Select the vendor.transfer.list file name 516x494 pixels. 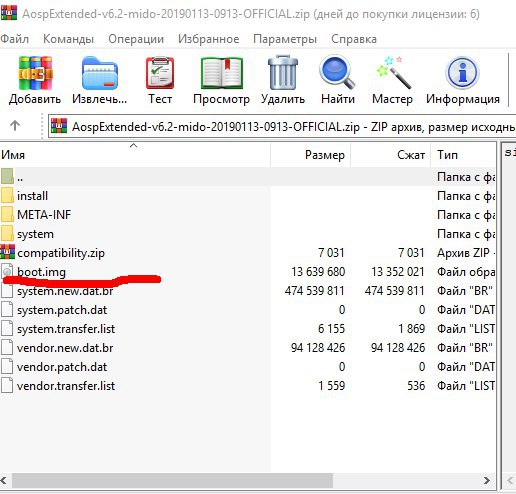[66, 386]
